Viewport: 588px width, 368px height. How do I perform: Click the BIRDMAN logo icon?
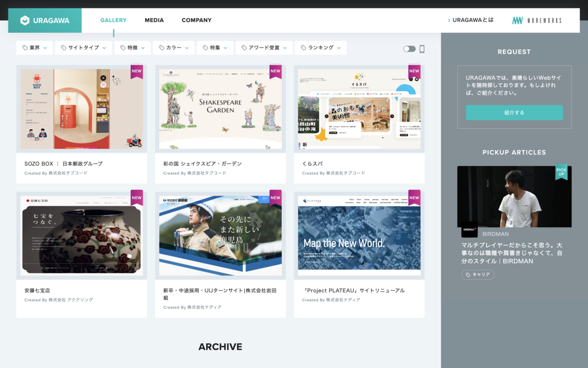click(x=469, y=229)
